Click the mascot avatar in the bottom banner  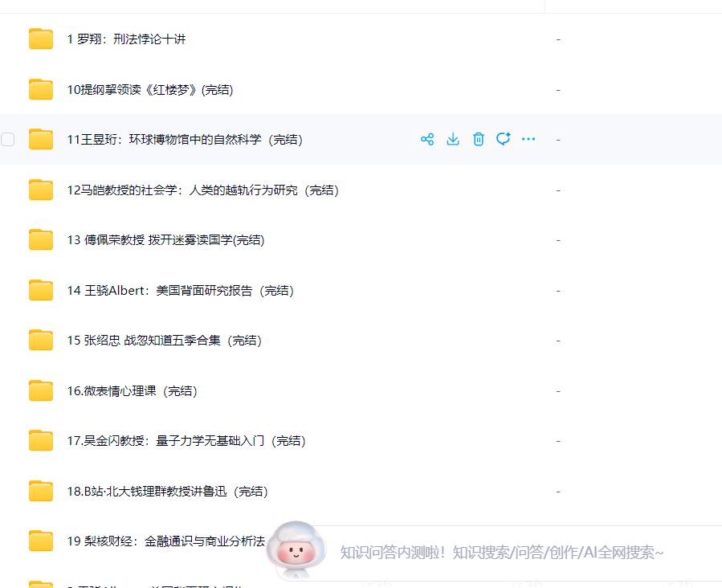point(299,552)
